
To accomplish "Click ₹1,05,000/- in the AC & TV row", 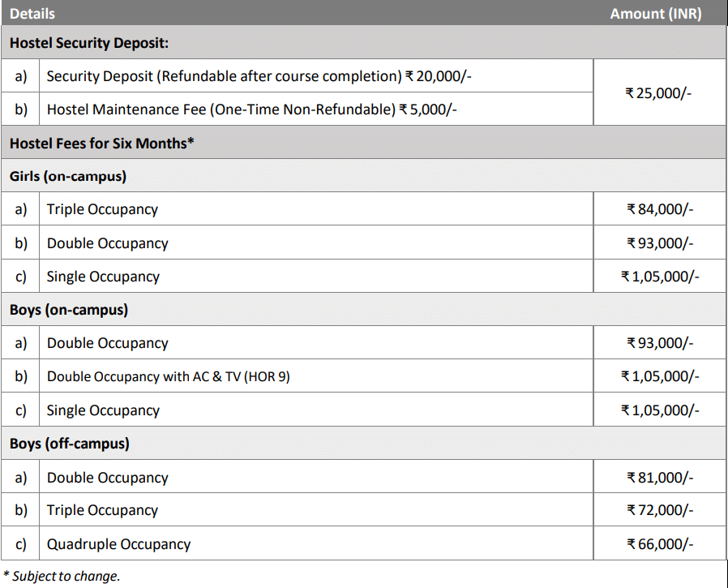I will (x=660, y=376).
